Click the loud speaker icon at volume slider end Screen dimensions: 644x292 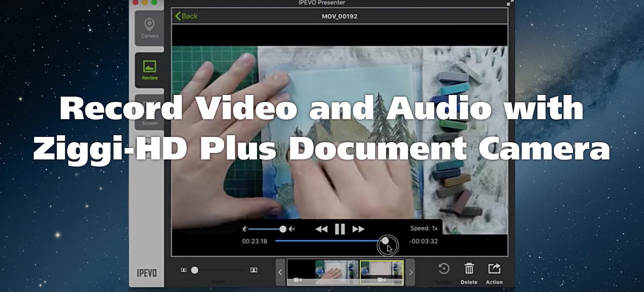coord(292,229)
